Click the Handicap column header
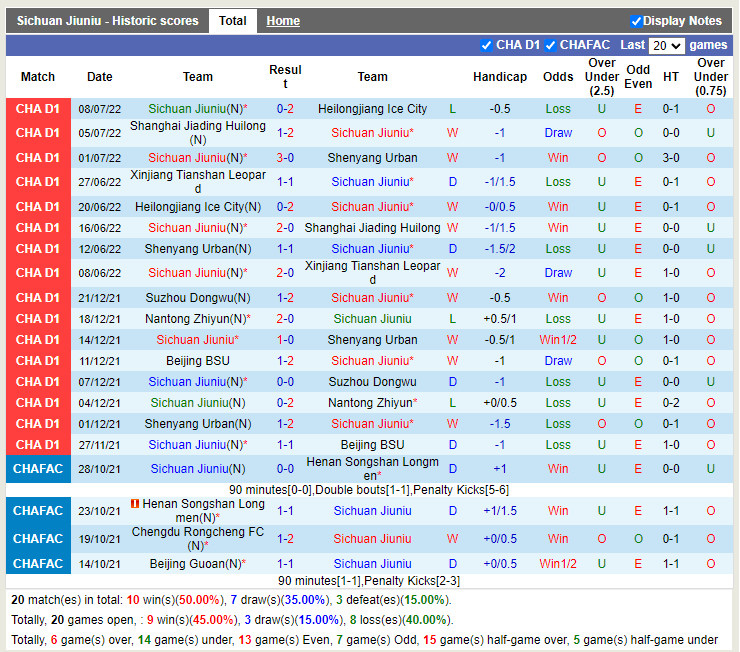The height and width of the screenshot is (652, 740). 499,77
